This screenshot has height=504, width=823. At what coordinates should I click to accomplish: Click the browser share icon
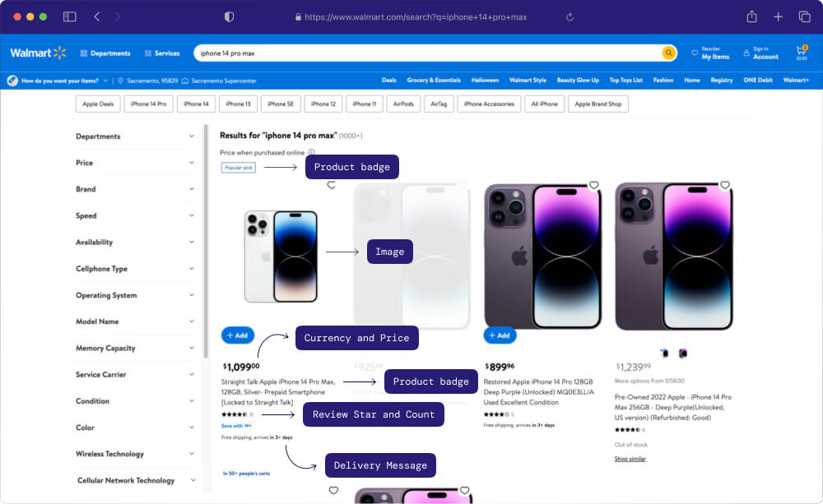click(751, 16)
